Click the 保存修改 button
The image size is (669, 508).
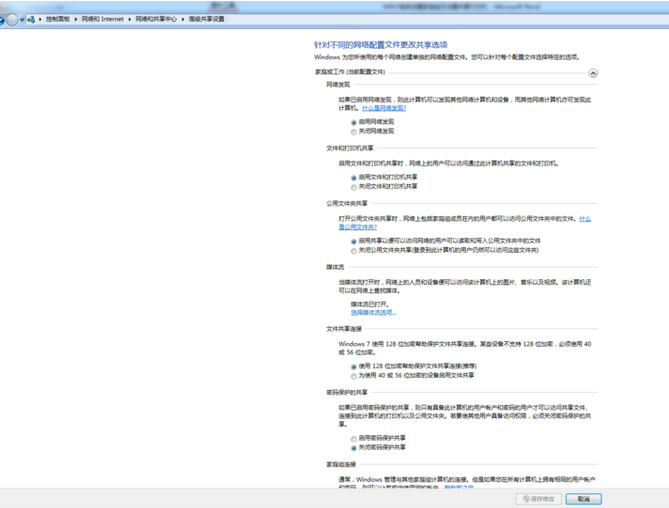tap(538, 498)
